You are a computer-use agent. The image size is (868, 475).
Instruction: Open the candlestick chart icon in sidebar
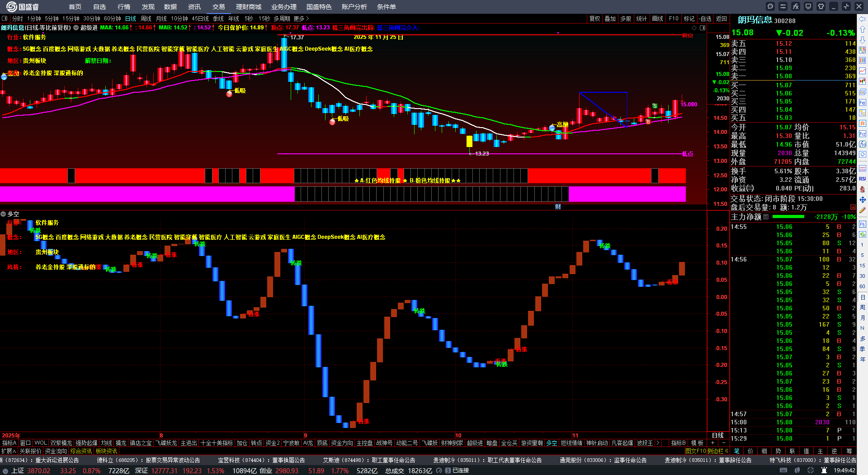tap(863, 81)
